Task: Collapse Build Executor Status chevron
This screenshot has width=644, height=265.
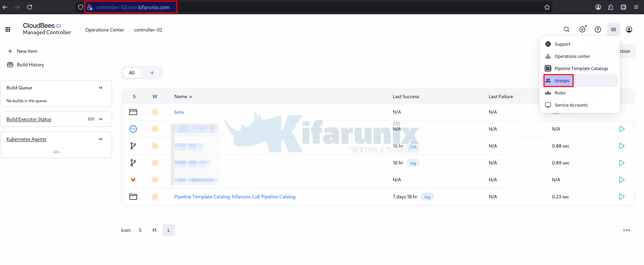Action: [101, 119]
